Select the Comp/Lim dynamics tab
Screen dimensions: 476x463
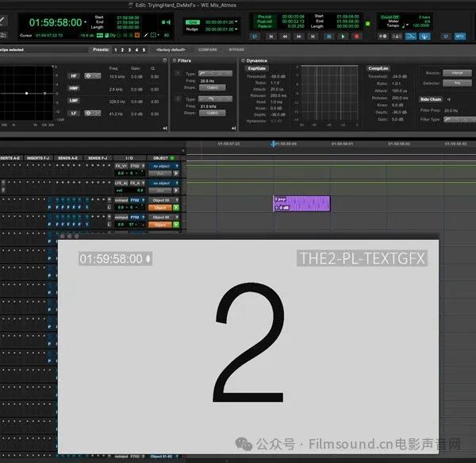click(x=378, y=68)
